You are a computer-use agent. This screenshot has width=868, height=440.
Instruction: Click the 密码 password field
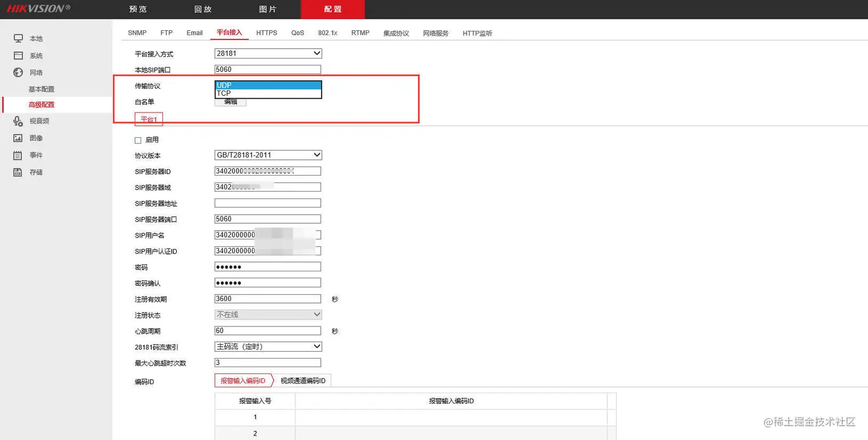268,267
